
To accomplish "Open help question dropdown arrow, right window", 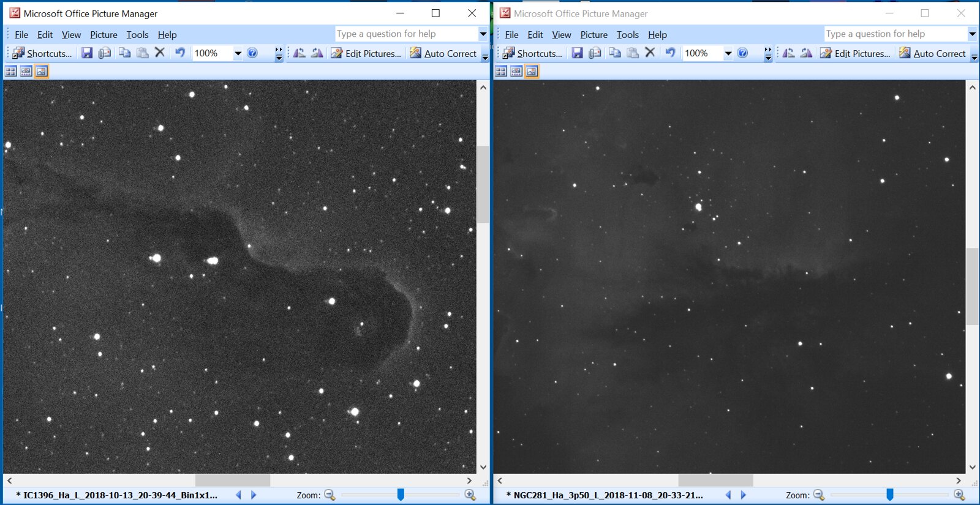I will click(x=972, y=34).
